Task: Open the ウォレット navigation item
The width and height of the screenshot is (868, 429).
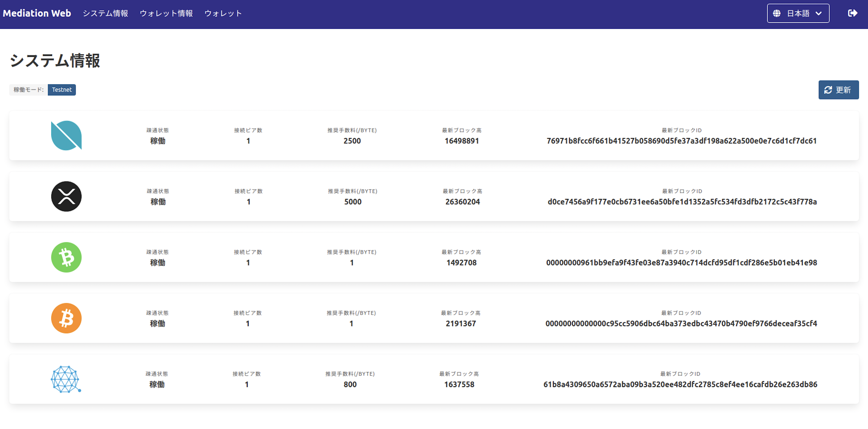Action: [x=223, y=13]
